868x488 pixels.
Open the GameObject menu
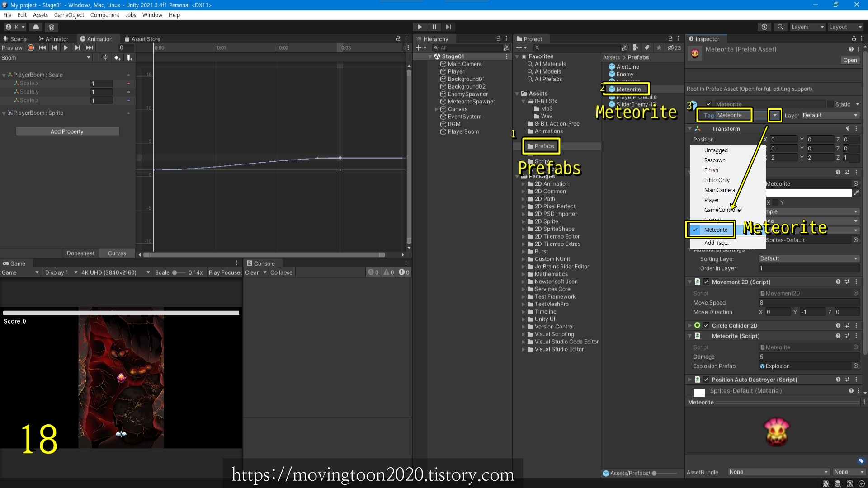click(69, 15)
